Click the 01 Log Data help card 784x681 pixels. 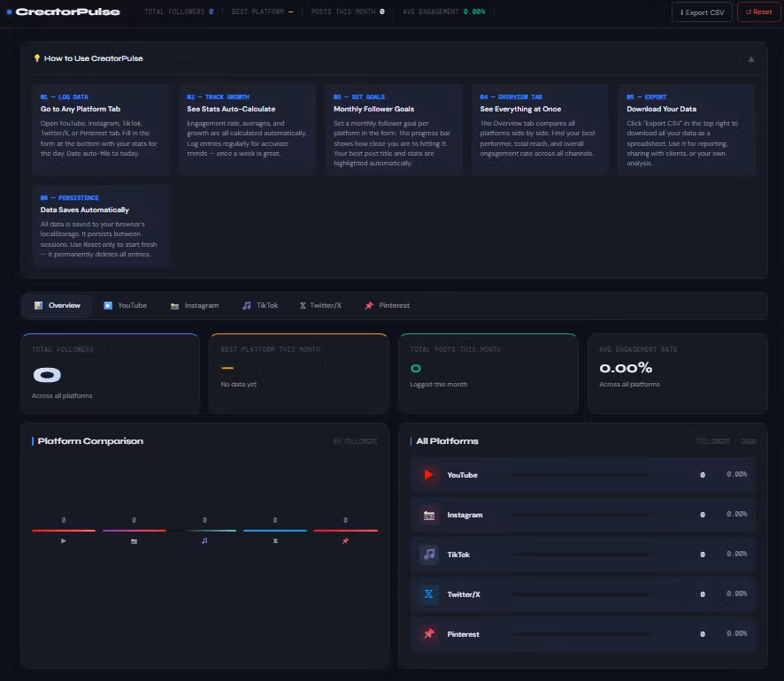coord(101,130)
